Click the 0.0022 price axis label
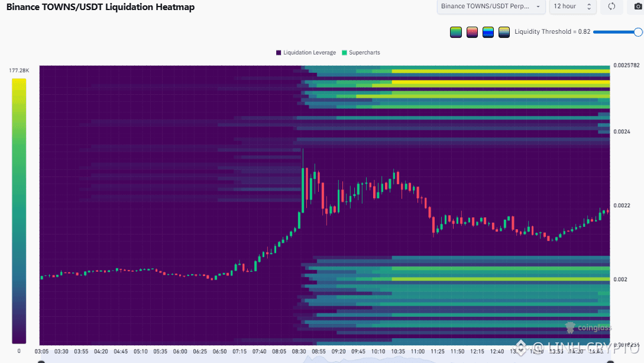 [x=622, y=205]
